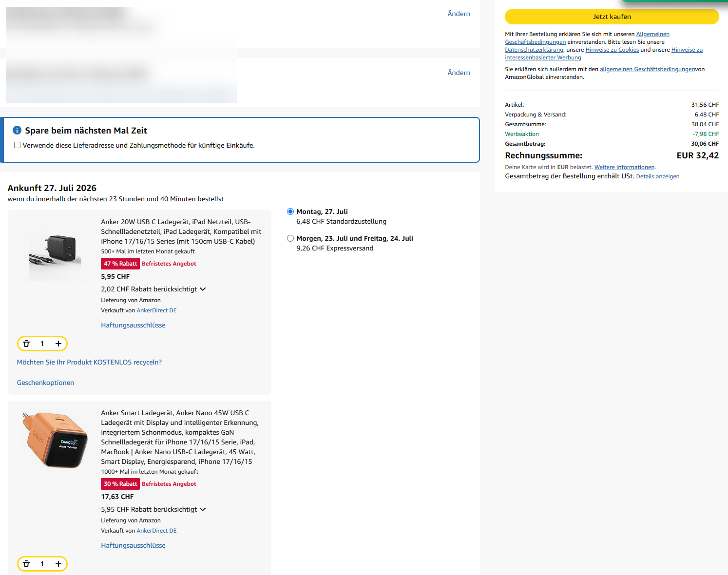Click the first Ändern link at top

coord(459,14)
